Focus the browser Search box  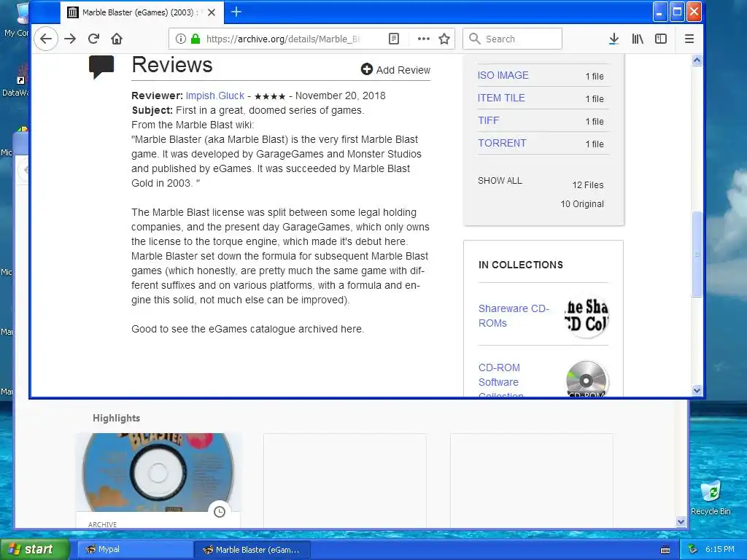[512, 39]
